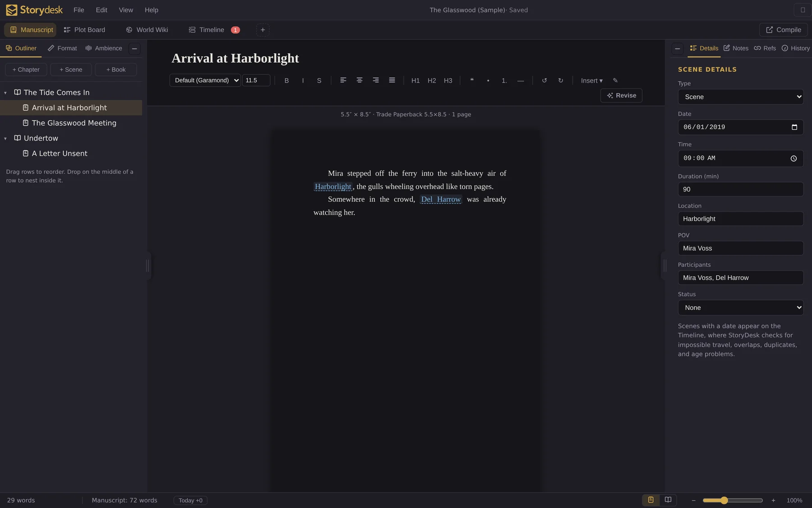The image size is (812, 508).
Task: Undo the last edit
Action: click(x=544, y=80)
